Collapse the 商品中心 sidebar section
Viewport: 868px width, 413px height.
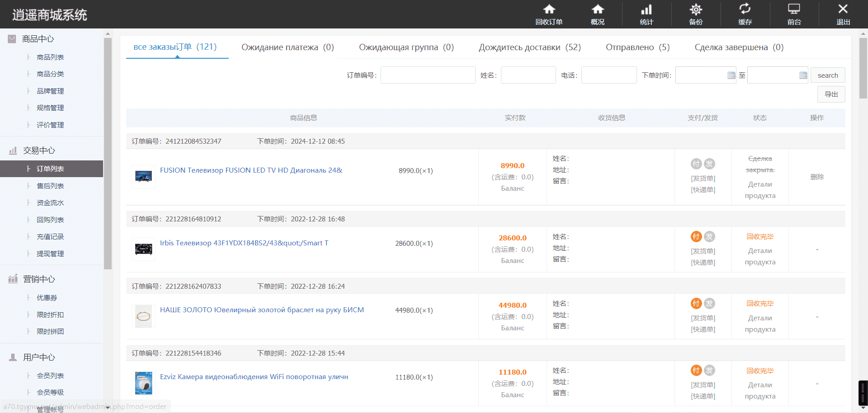click(38, 39)
